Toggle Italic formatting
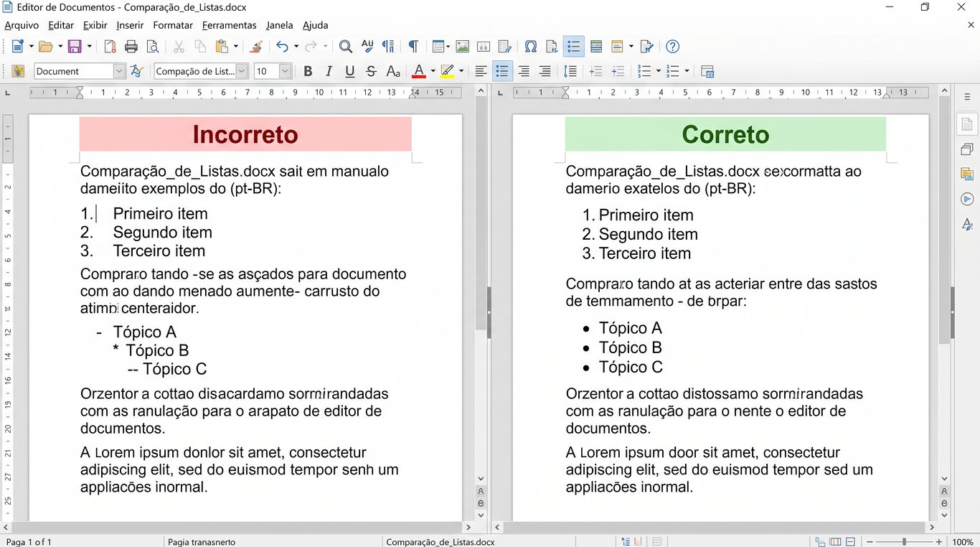Image resolution: width=980 pixels, height=547 pixels. point(329,71)
